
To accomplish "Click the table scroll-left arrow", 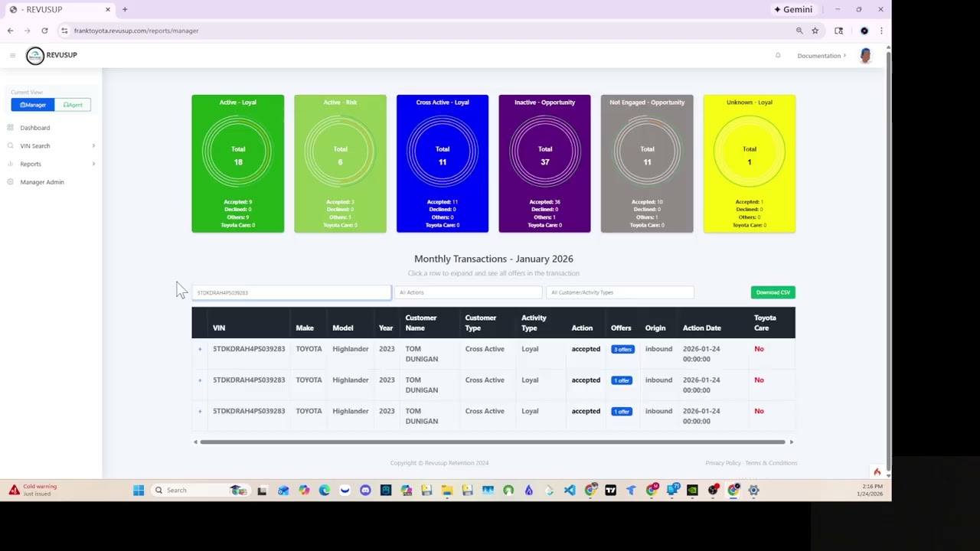I will tap(195, 442).
